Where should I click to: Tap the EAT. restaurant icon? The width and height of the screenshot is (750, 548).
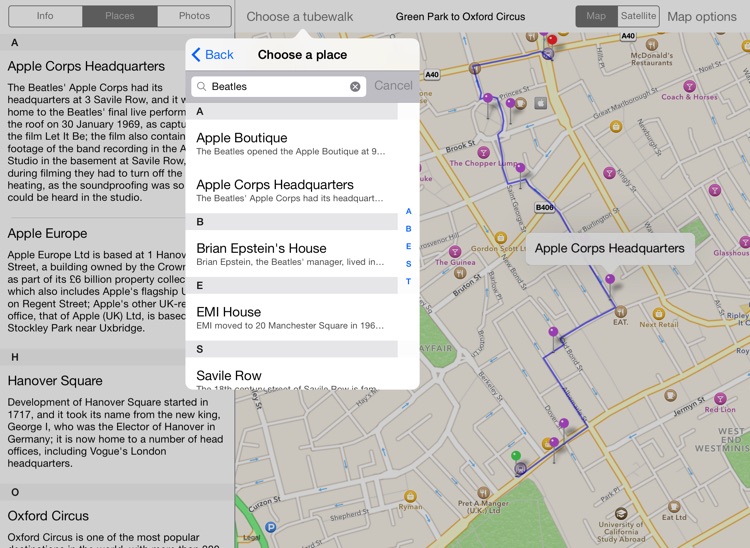(620, 312)
